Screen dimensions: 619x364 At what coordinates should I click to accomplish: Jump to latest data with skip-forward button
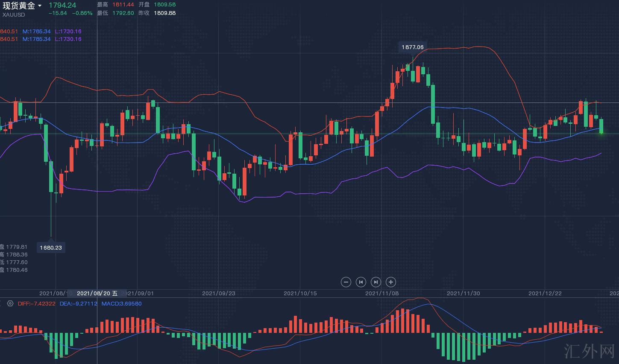pos(376,282)
